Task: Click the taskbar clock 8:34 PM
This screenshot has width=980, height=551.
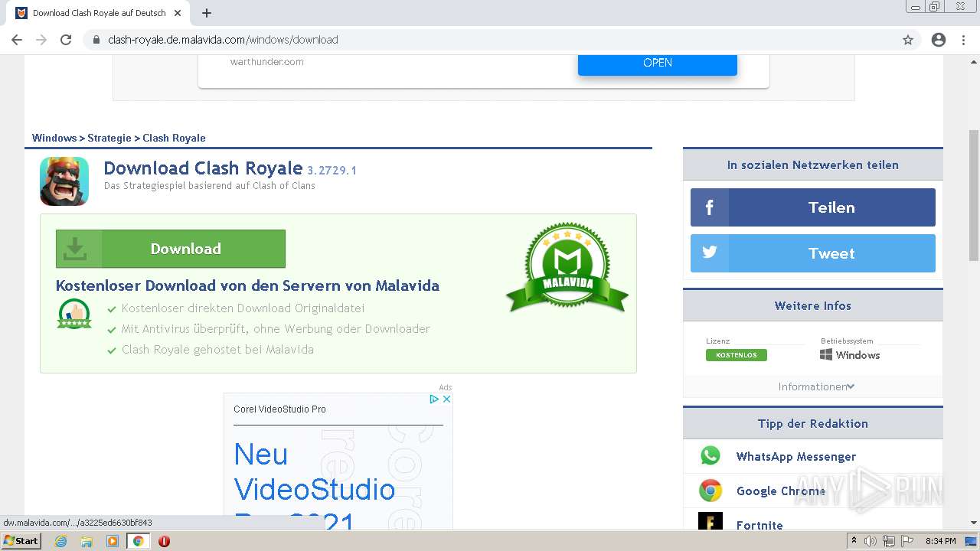Action: tap(940, 541)
